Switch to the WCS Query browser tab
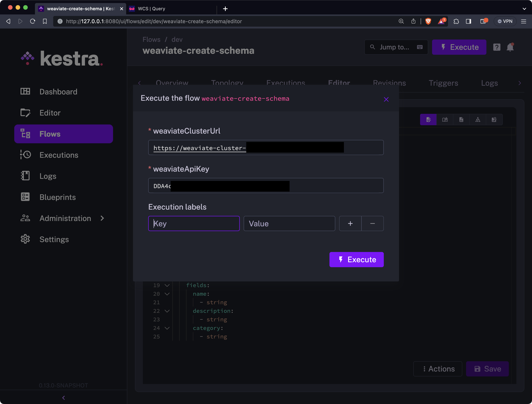Screen dimensions: 532x404 pyautogui.click(x=151, y=9)
